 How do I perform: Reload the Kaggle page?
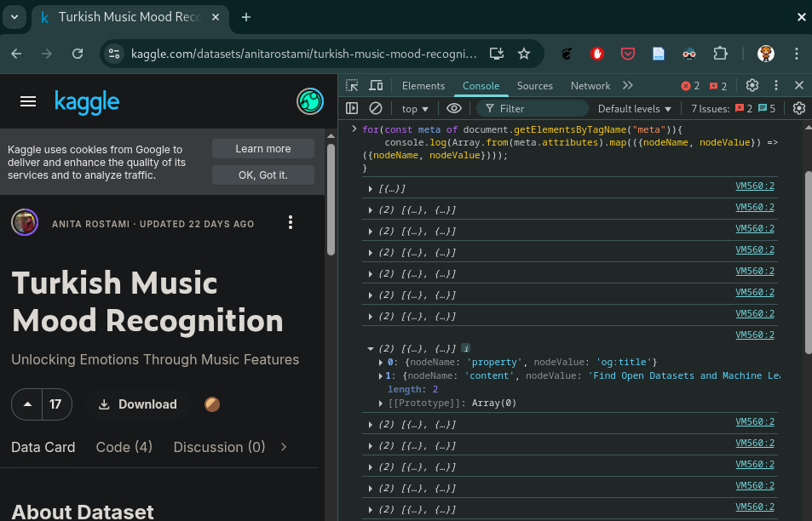(x=78, y=54)
